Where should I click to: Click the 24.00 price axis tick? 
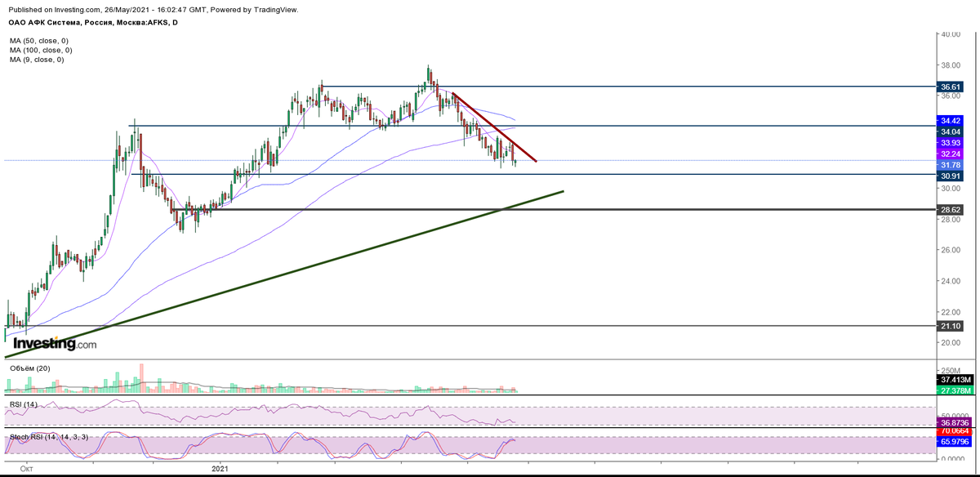950,281
